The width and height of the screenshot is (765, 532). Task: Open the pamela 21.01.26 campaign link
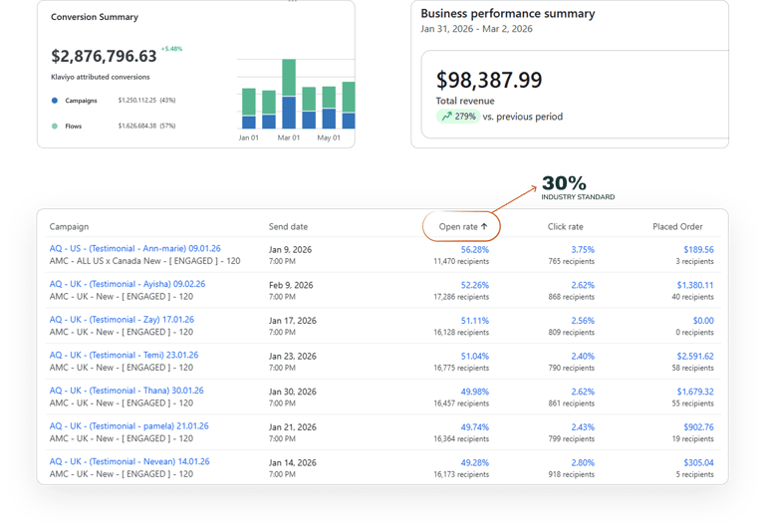tap(128, 426)
